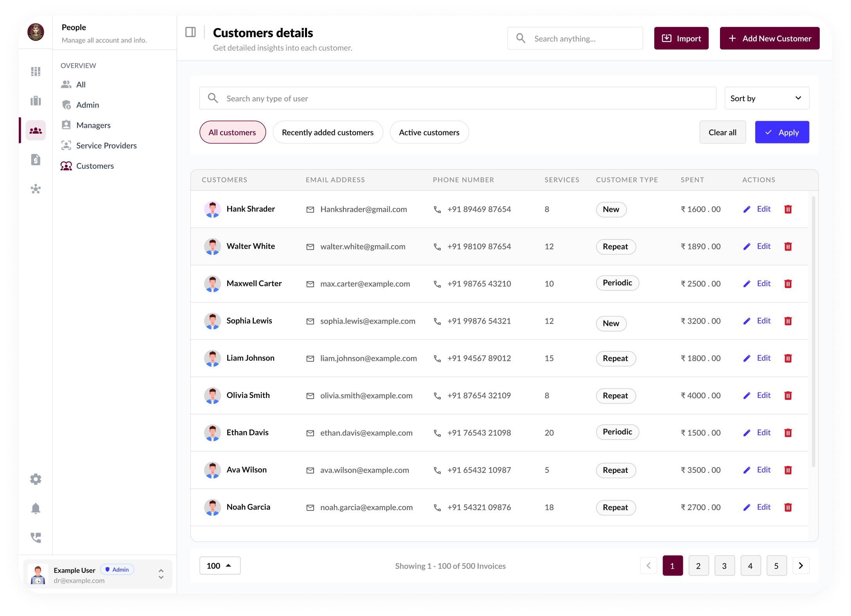Choose the All customers filter tab

coord(232,132)
